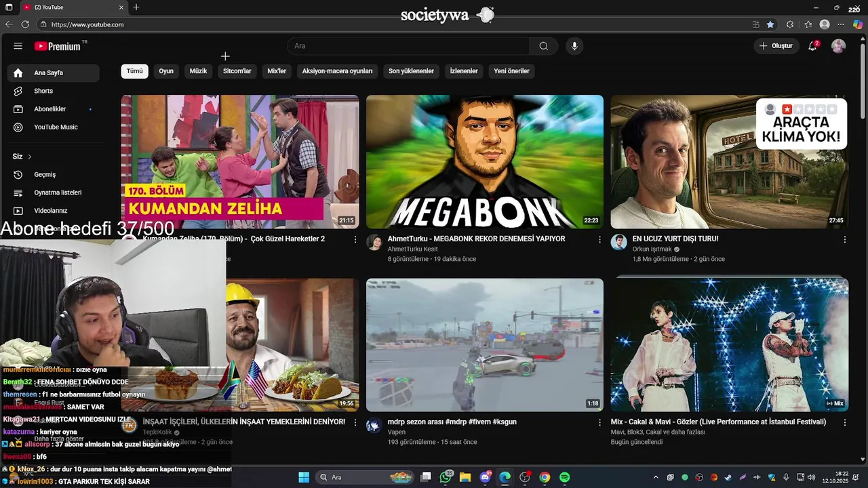Click the YouTube Ara search field

pyautogui.click(x=408, y=46)
